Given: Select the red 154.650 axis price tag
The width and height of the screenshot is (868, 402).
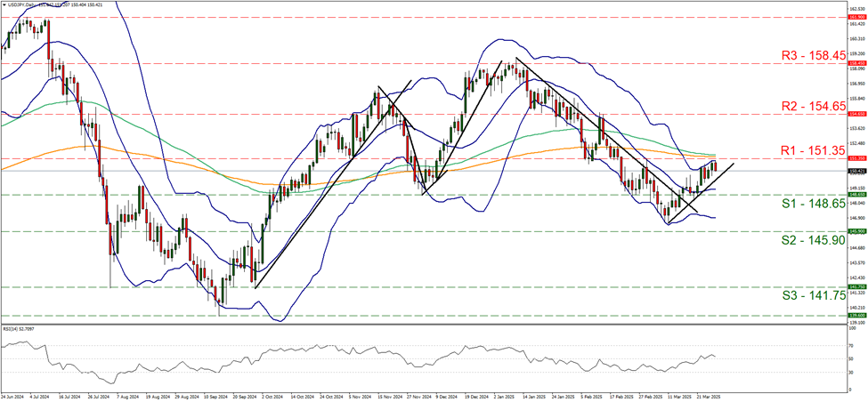Looking at the screenshot, I should tap(854, 114).
